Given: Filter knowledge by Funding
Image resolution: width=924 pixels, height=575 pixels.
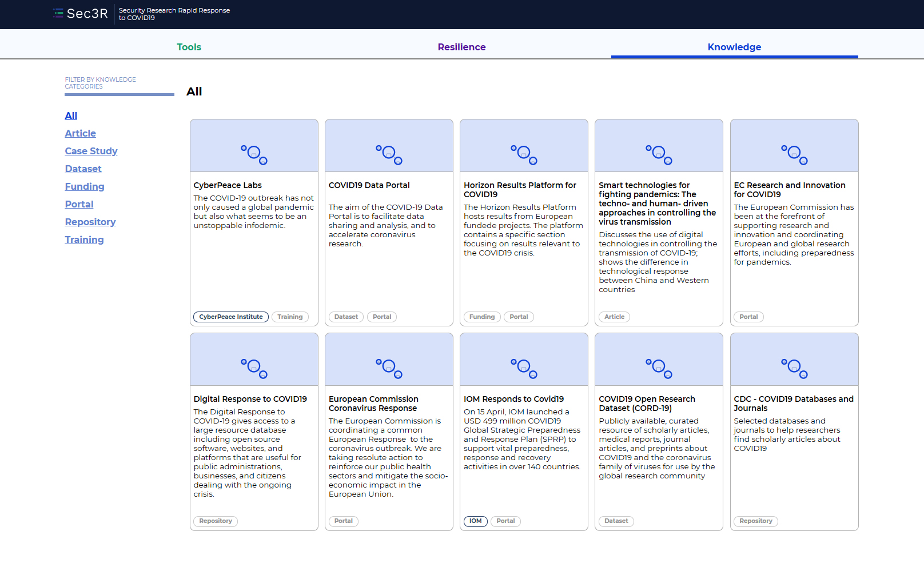Looking at the screenshot, I should click(x=85, y=186).
